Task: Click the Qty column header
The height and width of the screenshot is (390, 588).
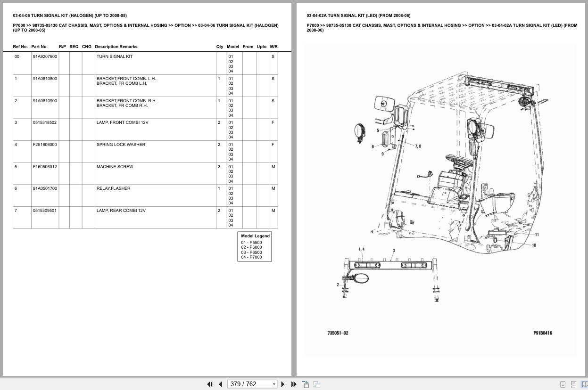Action: (x=220, y=47)
